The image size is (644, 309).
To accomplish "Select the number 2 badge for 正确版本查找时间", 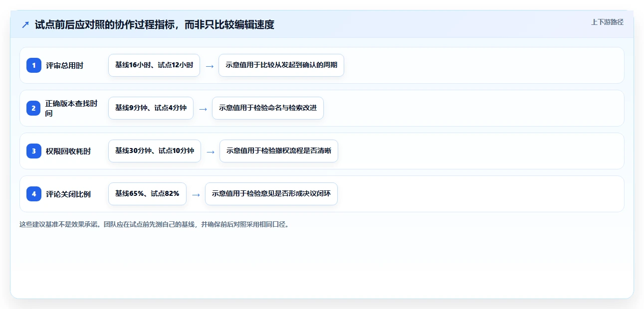I will click(x=34, y=108).
